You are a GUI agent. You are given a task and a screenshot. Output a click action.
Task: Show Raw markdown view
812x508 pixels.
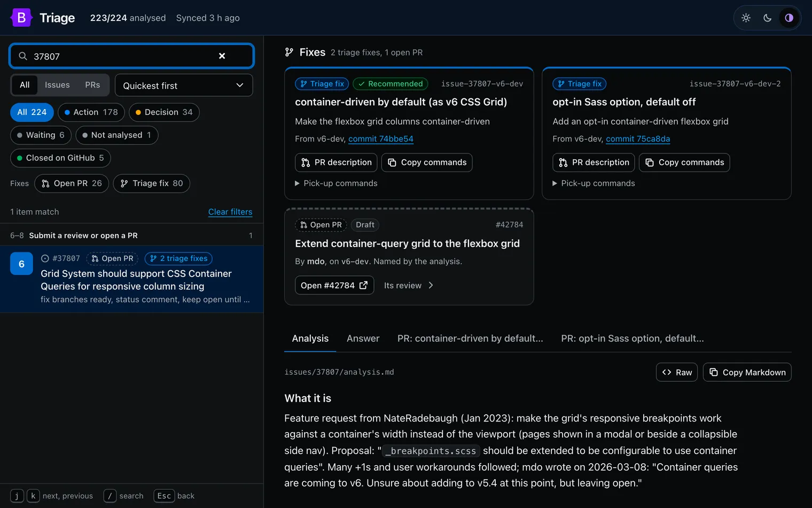(677, 372)
